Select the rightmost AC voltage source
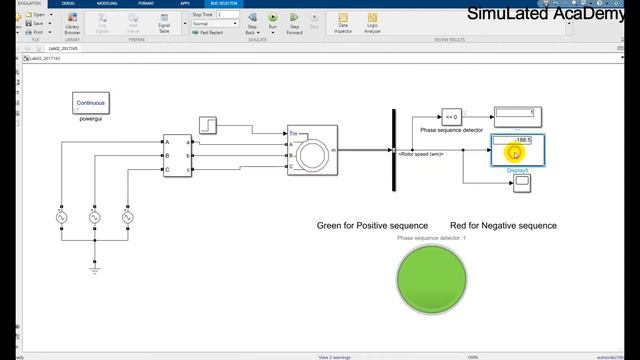The width and height of the screenshot is (640, 360). click(x=128, y=218)
